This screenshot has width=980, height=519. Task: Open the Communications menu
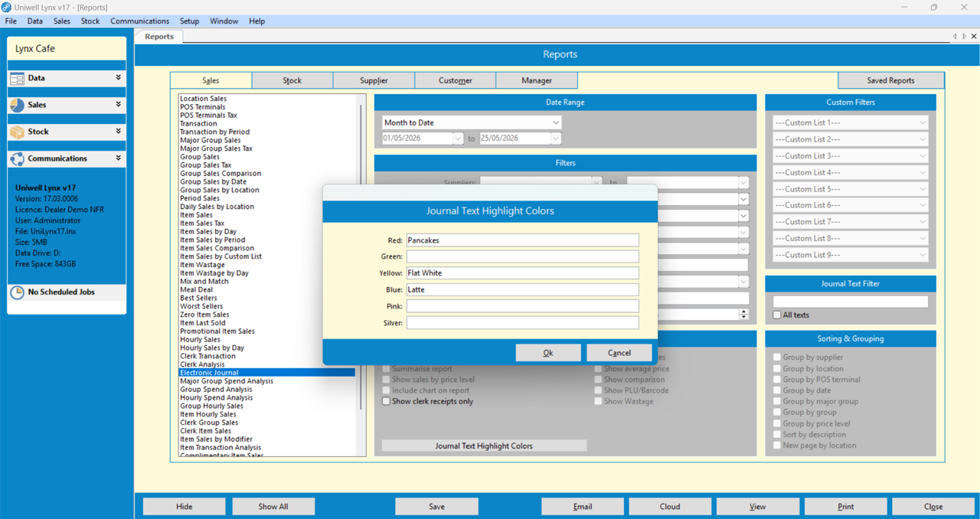point(139,21)
